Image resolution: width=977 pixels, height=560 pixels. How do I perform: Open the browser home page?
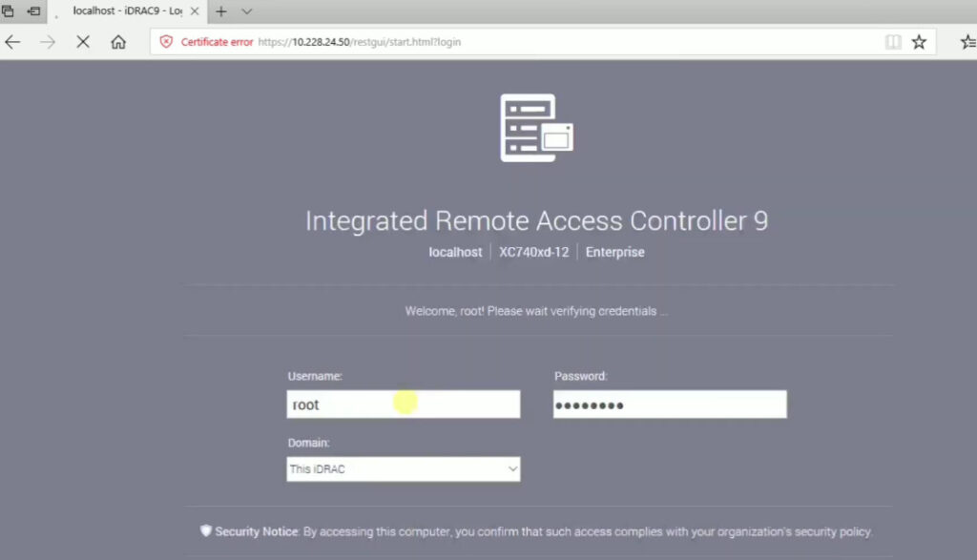tap(118, 42)
